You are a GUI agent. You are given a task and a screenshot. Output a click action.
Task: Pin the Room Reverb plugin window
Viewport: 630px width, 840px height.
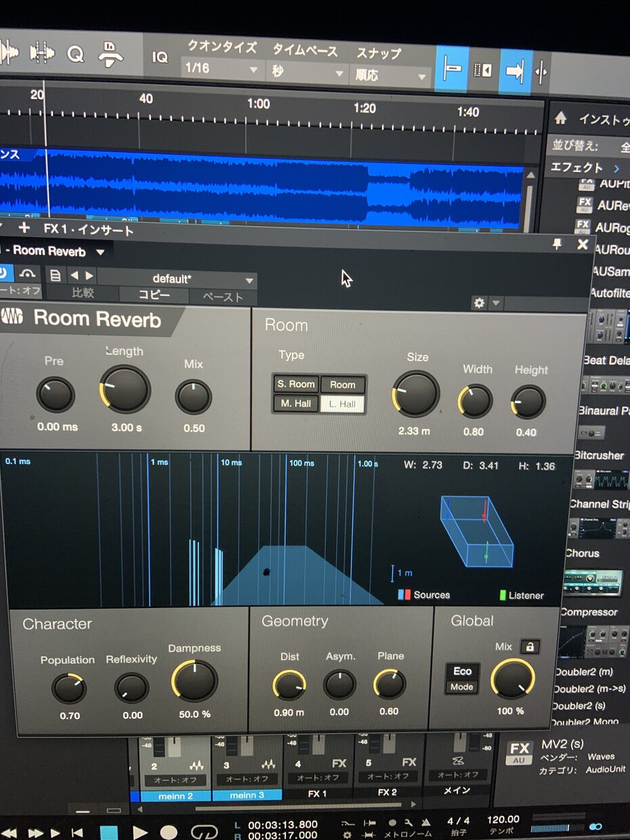pyautogui.click(x=558, y=244)
